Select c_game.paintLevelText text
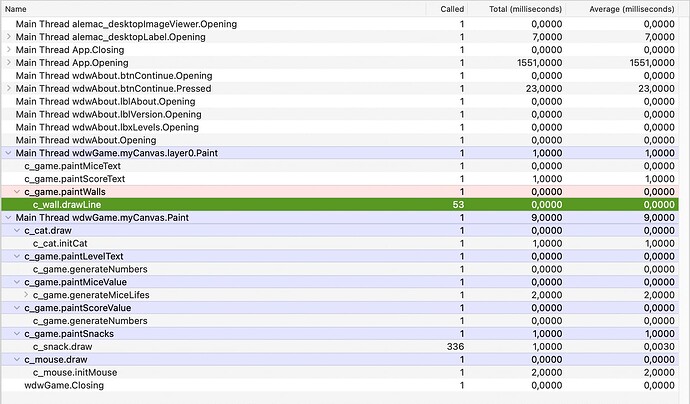 point(74,256)
